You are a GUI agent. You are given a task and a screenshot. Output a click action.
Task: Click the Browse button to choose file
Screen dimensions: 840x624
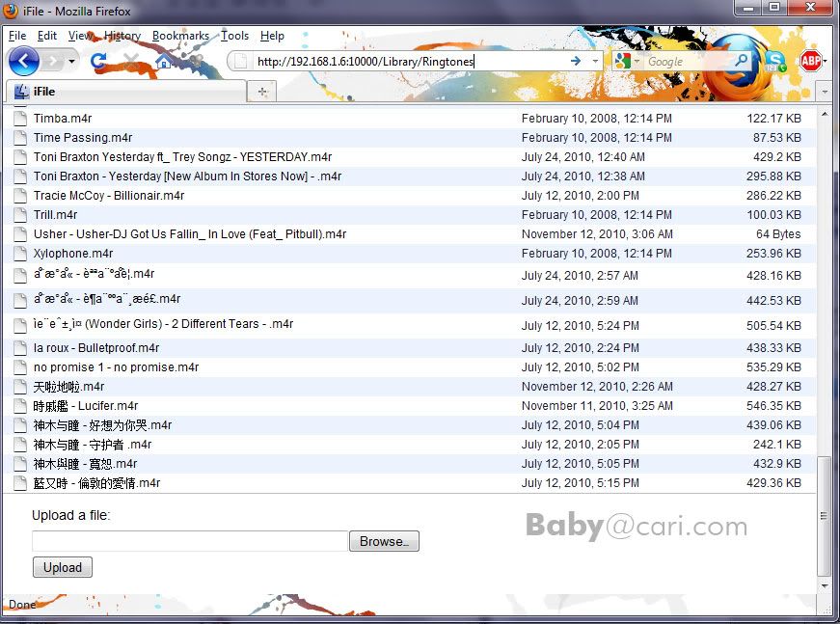pyautogui.click(x=384, y=541)
